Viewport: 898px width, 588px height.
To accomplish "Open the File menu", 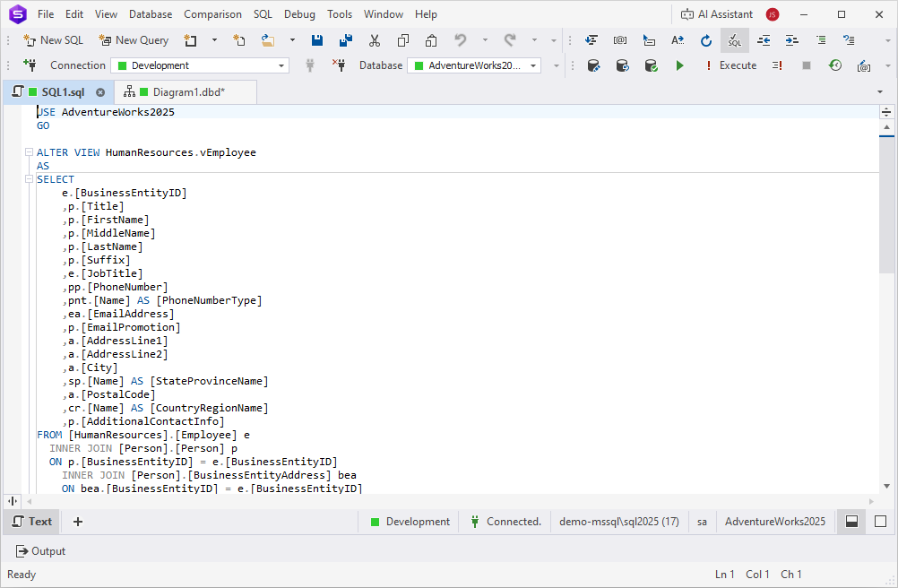I will 46,14.
